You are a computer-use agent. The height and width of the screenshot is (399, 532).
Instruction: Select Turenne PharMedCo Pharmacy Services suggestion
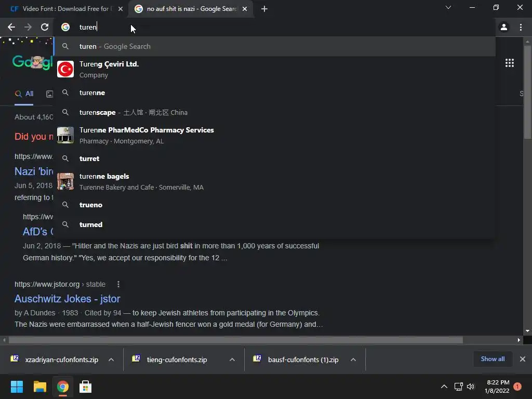pyautogui.click(x=275, y=136)
